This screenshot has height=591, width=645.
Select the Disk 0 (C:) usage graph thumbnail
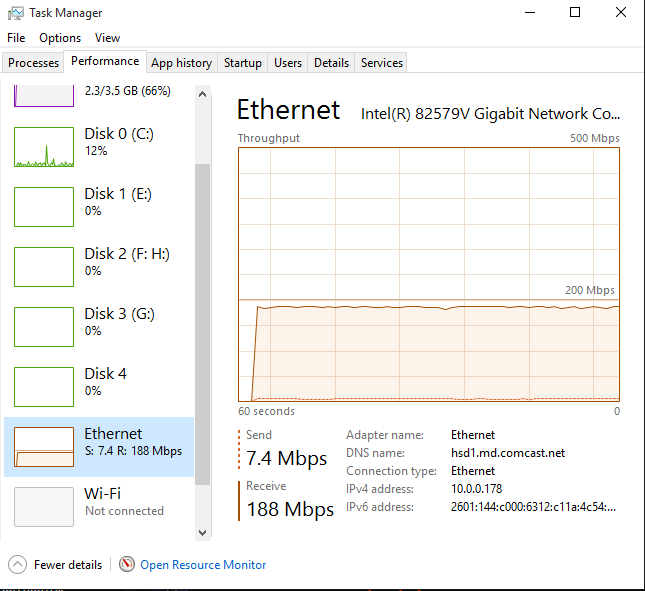(x=44, y=147)
